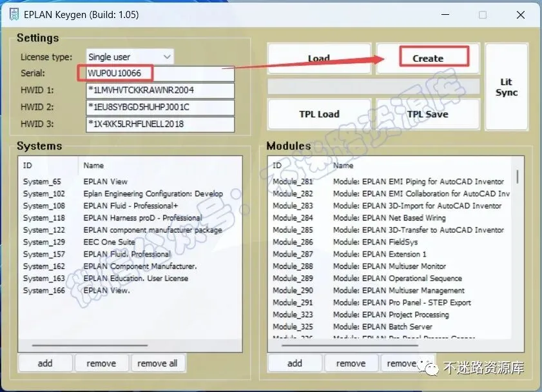Select System_118 EPLAN Harness proD row
The height and width of the screenshot is (392, 542).
tap(130, 218)
